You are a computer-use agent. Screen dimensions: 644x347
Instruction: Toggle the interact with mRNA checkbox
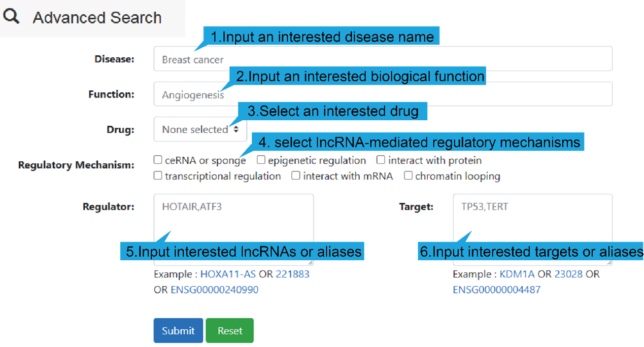pos(296,176)
